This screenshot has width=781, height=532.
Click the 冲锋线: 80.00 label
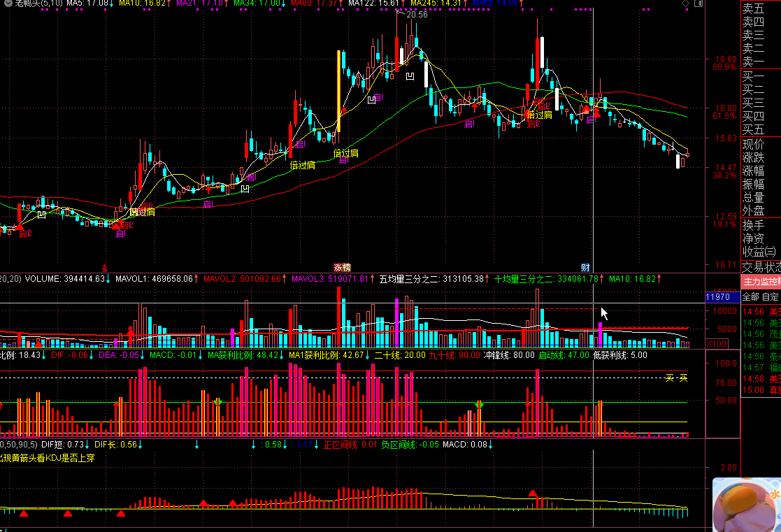509,355
